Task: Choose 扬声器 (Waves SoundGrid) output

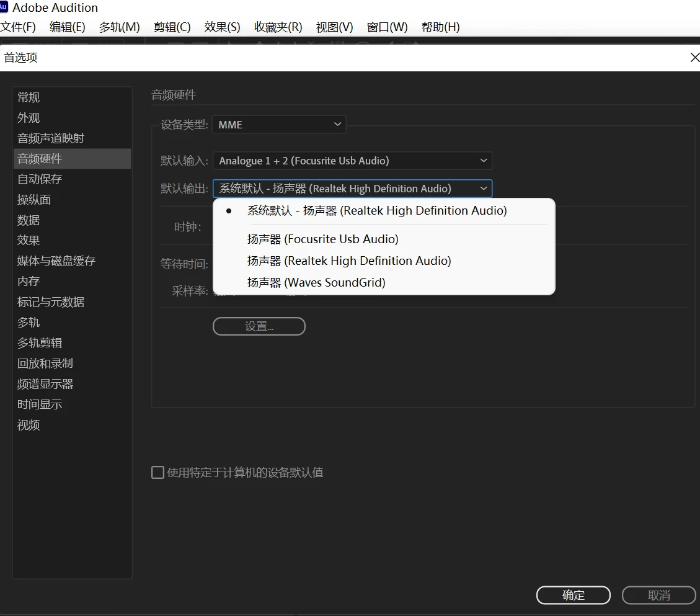Action: click(x=384, y=283)
